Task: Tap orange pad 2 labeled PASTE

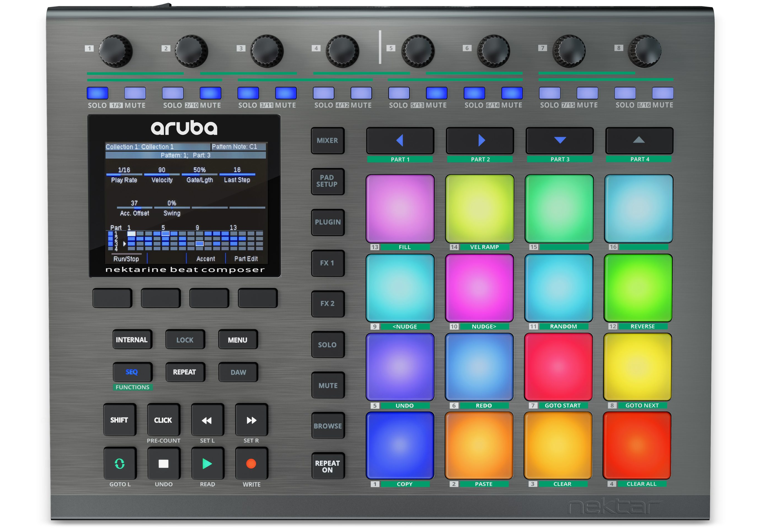Action: pyautogui.click(x=479, y=445)
